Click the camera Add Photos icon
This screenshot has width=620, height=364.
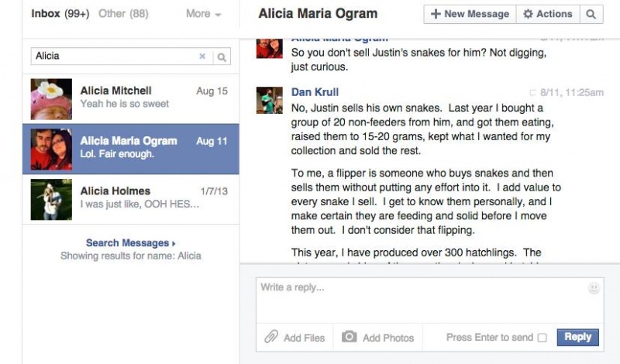[350, 337]
